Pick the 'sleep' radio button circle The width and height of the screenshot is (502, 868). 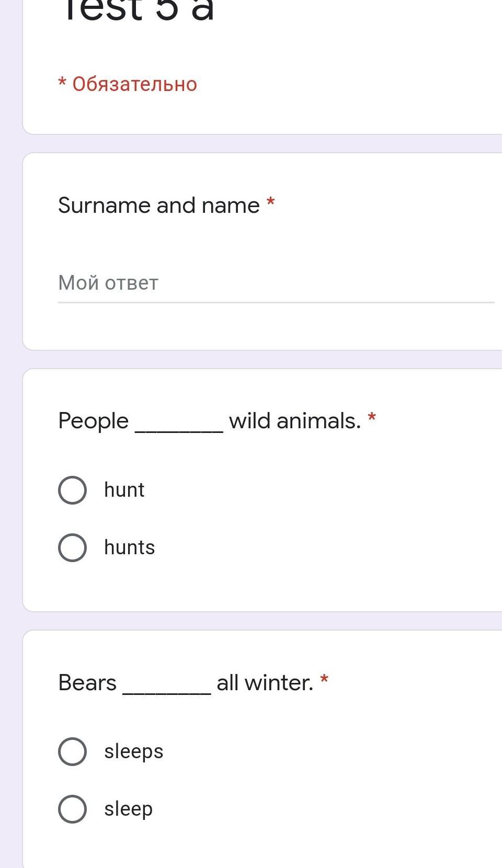(72, 809)
